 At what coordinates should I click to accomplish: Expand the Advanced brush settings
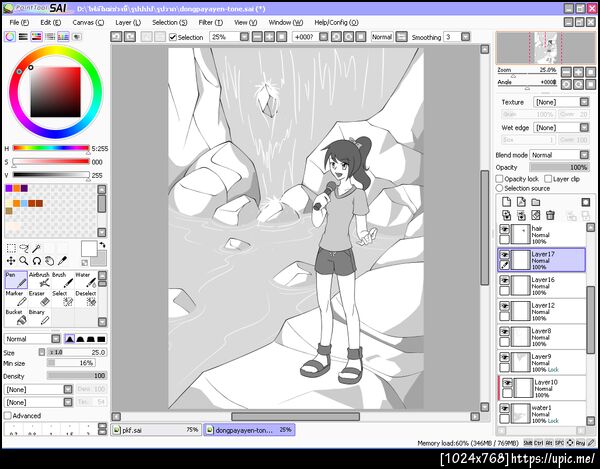[8, 415]
